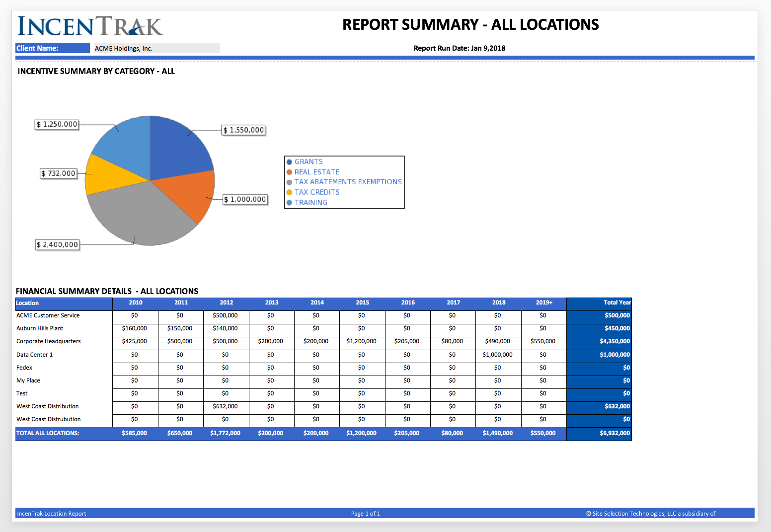Click the IncenTrak logo
The image size is (771, 532).
pyautogui.click(x=90, y=26)
